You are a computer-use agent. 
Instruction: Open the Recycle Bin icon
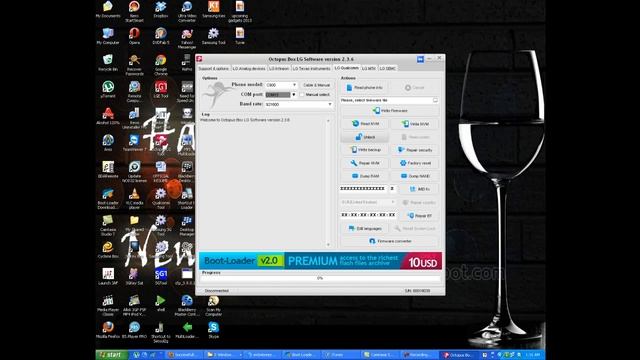point(108,63)
